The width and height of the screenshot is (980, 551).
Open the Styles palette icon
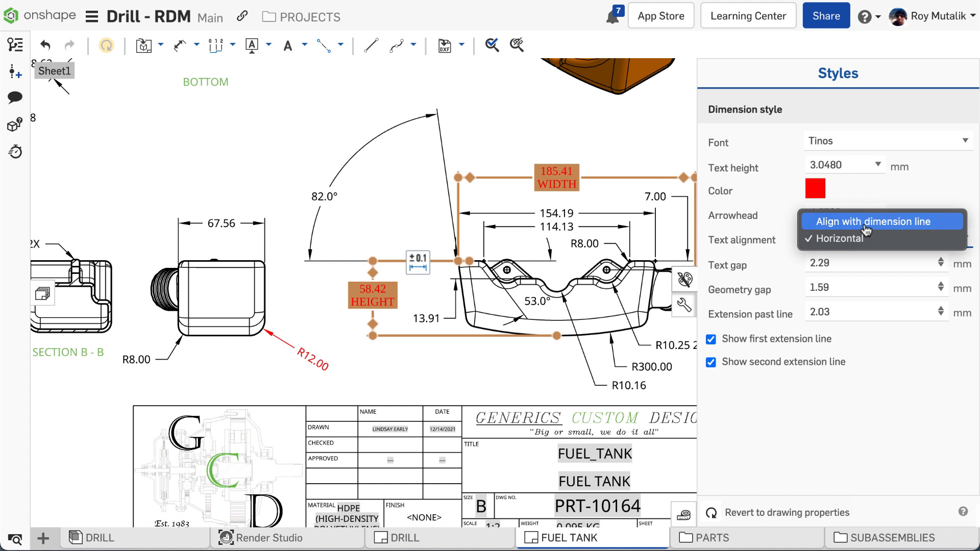pos(684,279)
